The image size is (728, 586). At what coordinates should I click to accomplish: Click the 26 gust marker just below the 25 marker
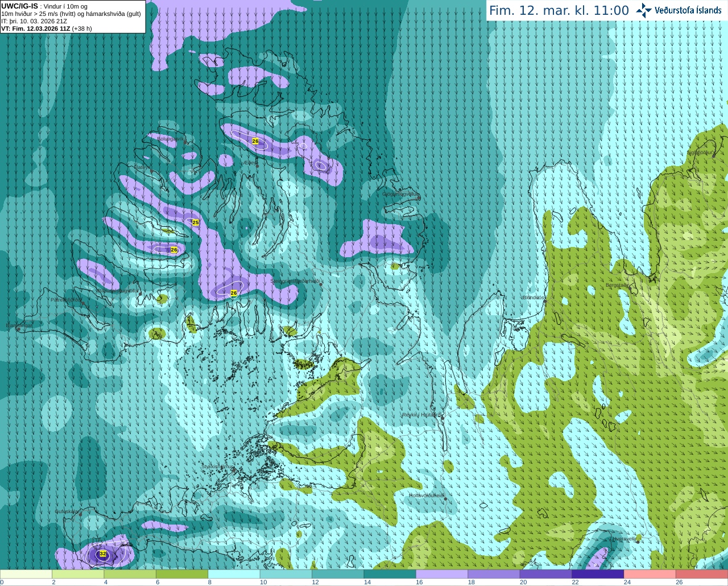(174, 250)
